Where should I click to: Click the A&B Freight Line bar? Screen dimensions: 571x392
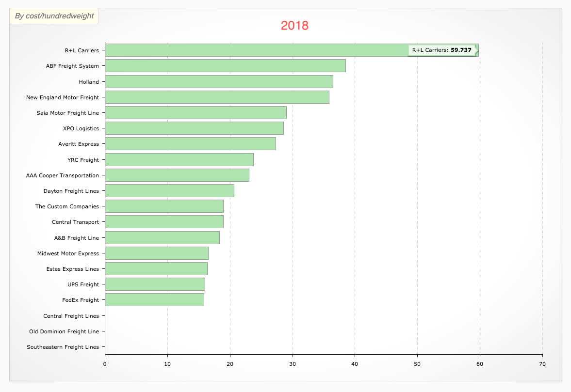pos(163,238)
